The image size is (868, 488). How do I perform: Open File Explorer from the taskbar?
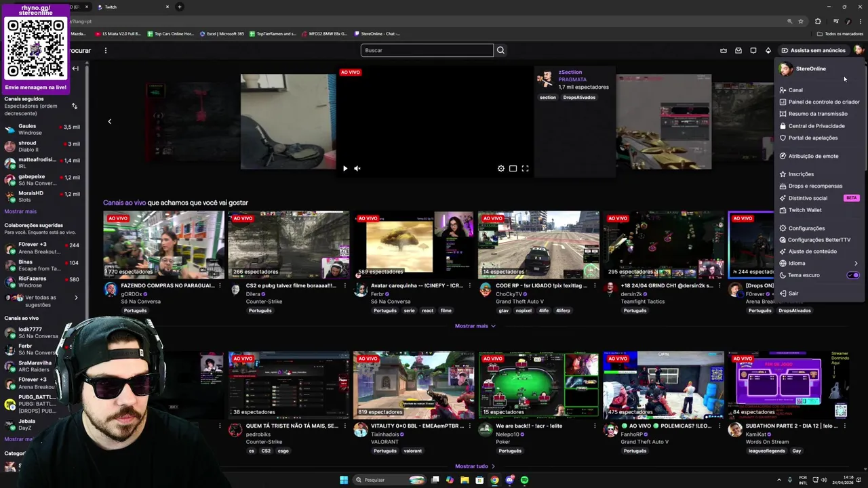pyautogui.click(x=465, y=480)
